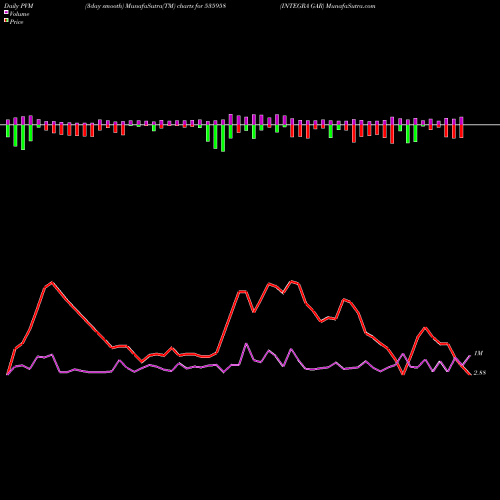Click the MunafaSutra.com watermark title text

tap(327, 6)
